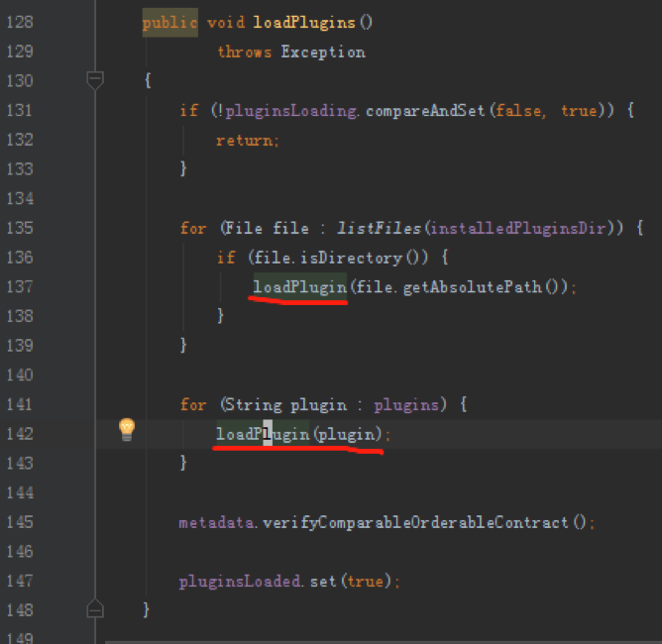
Task: Click line number 128 in the gutter
Action: [20, 22]
